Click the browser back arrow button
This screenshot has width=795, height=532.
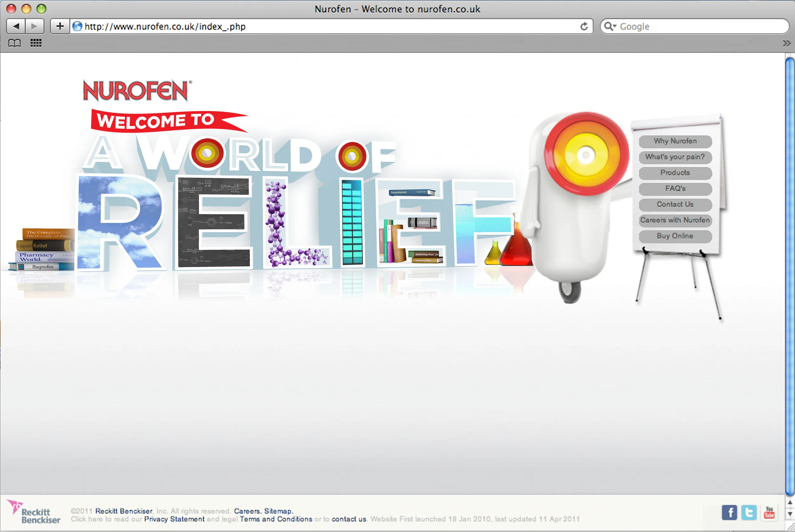pos(16,26)
